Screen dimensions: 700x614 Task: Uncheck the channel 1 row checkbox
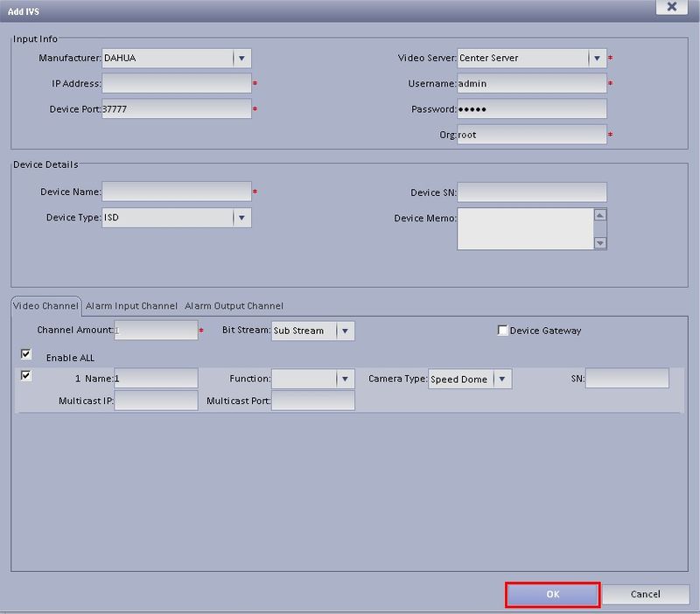(26, 375)
